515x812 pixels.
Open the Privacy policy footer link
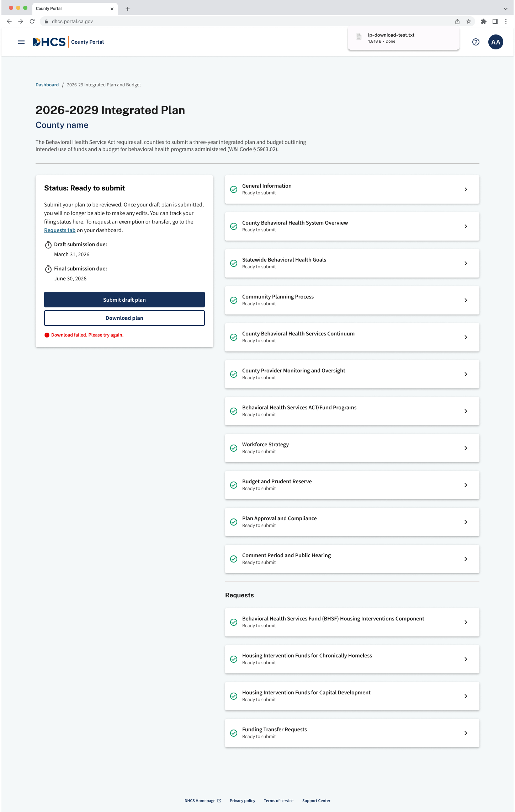243,801
